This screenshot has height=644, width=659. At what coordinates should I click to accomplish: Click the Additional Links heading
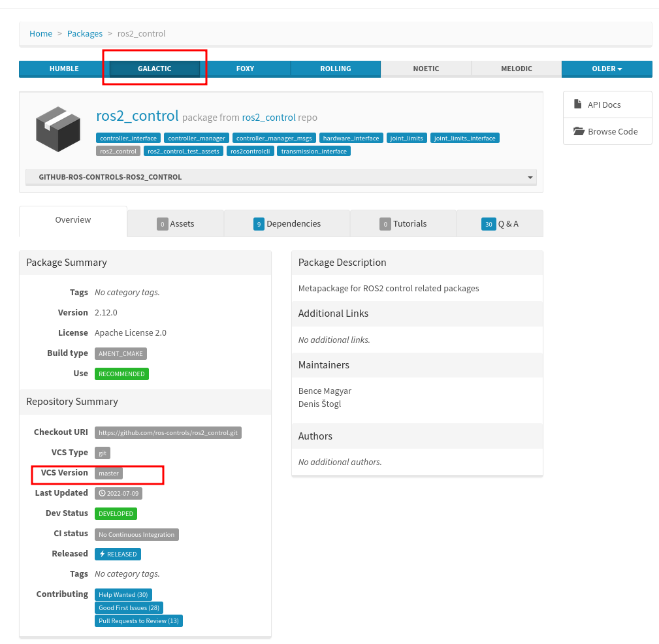click(333, 314)
